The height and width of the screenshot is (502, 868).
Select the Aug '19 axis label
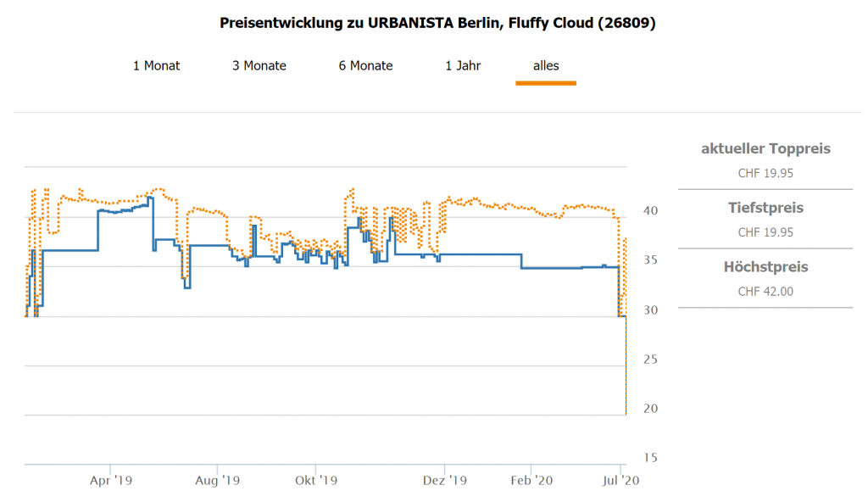[218, 480]
